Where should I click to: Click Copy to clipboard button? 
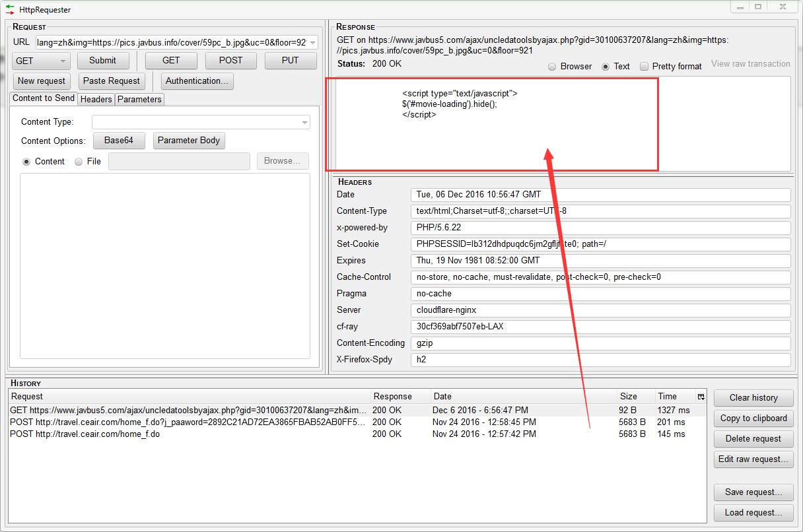click(x=753, y=418)
